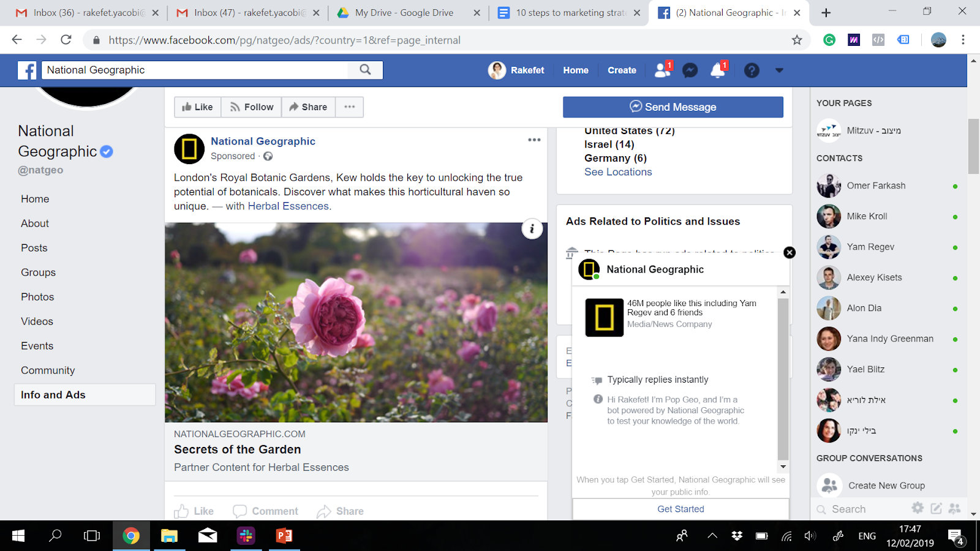980x551 pixels.
Task: Click the Facebook logo icon
Action: tap(26, 70)
